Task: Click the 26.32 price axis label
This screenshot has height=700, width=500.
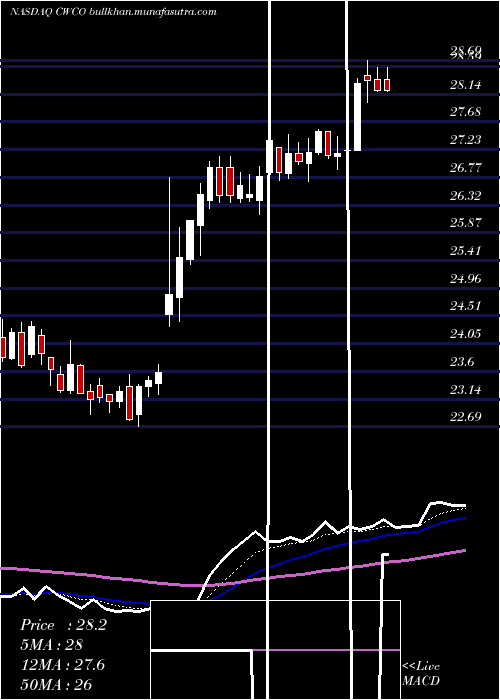Action: (x=465, y=195)
